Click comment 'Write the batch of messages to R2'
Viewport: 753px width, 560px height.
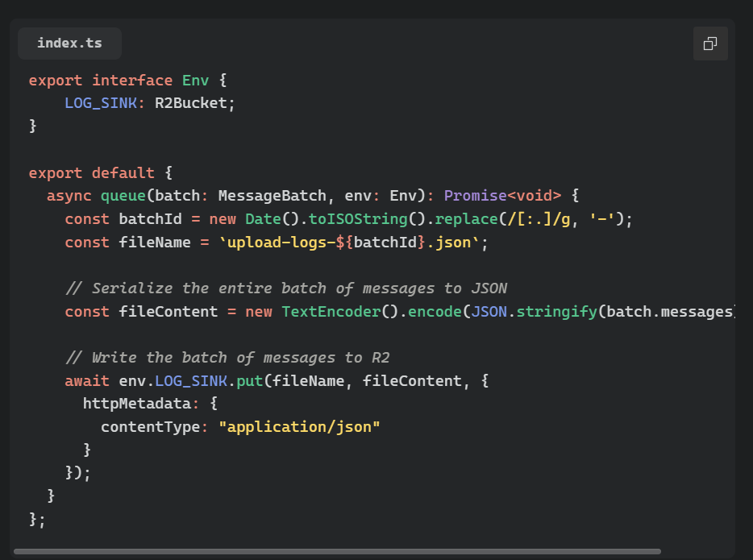(x=227, y=358)
